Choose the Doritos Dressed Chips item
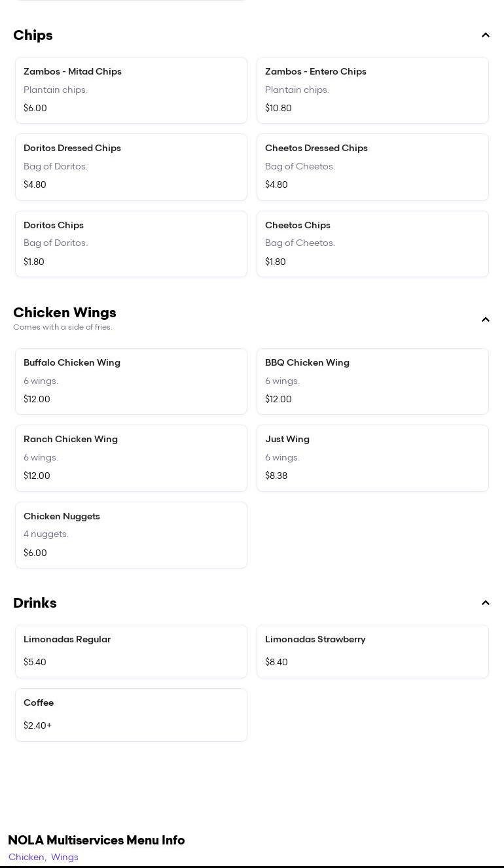The height and width of the screenshot is (868, 504). point(131,167)
